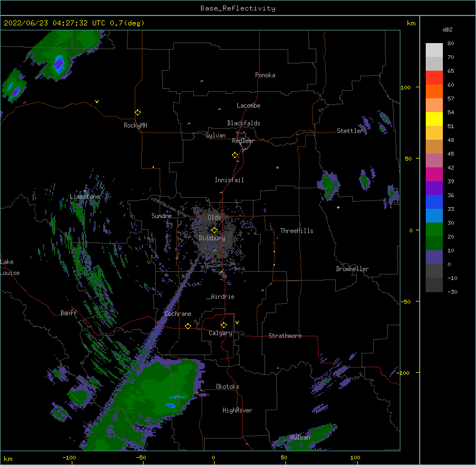
Task: Click the yellow diamond marker below Cochrane
Action: point(188,326)
